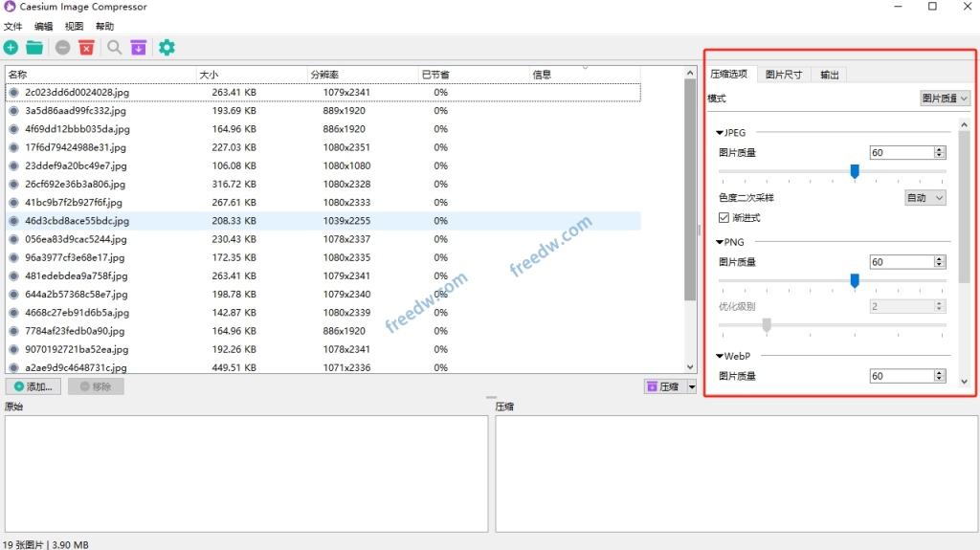Screen dimensions: 980x550
Task: Click status icon of 4668c27eb91d6b5a.jpg
Action: 13,313
